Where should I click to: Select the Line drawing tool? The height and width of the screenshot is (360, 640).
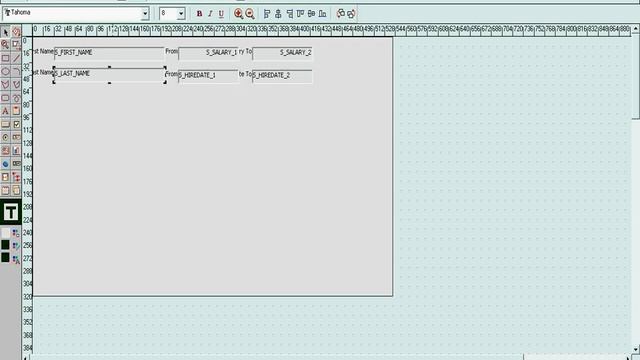pyautogui.click(x=16, y=58)
